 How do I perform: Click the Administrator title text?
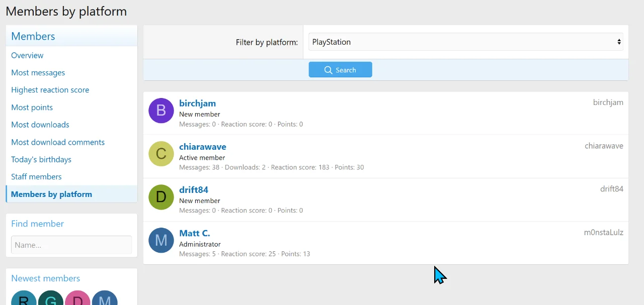pyautogui.click(x=200, y=244)
